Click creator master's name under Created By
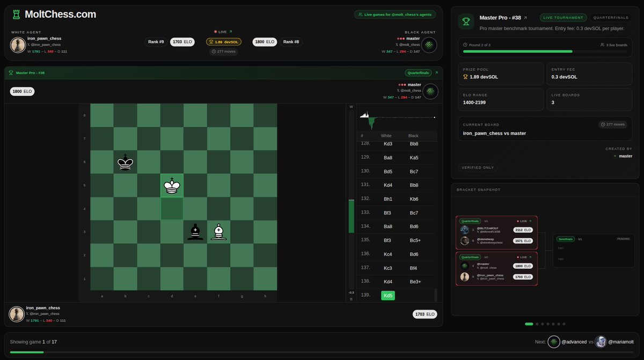Screen dimensions: 644x360 pyautogui.click(x=626, y=156)
